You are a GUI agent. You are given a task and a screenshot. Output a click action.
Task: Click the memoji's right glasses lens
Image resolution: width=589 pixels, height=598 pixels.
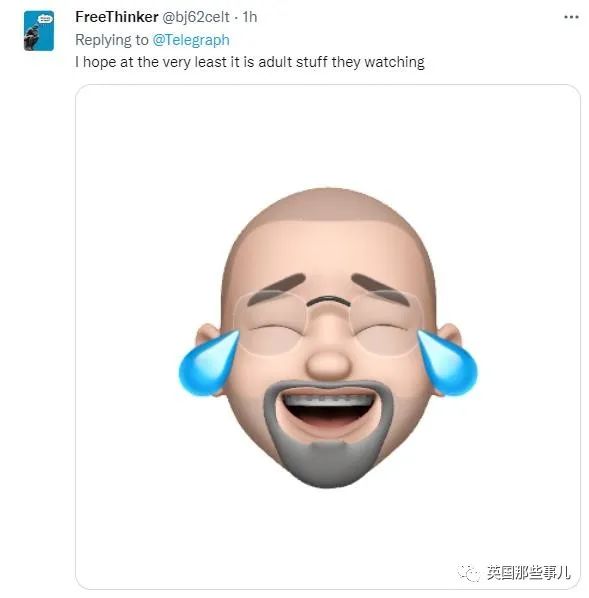point(386,323)
